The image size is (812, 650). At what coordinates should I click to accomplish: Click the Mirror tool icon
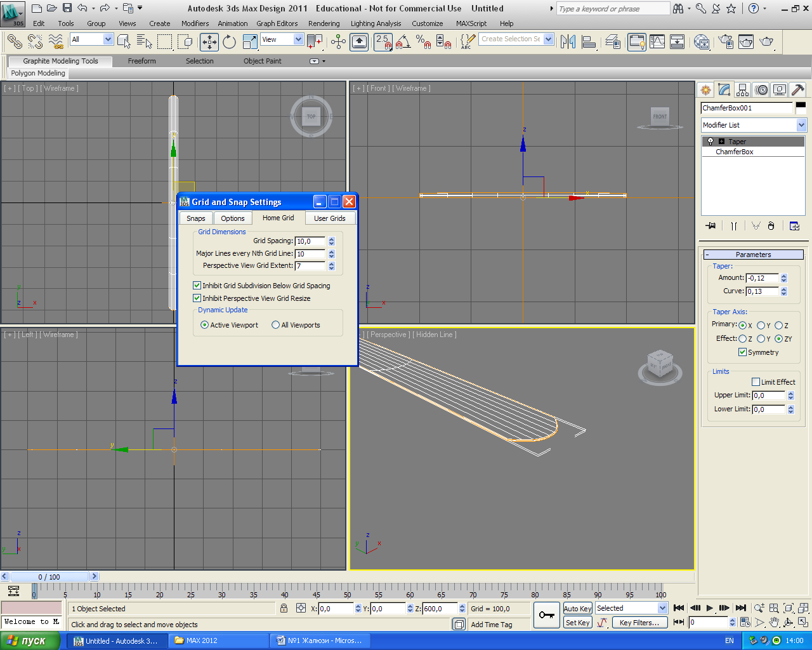pos(568,42)
